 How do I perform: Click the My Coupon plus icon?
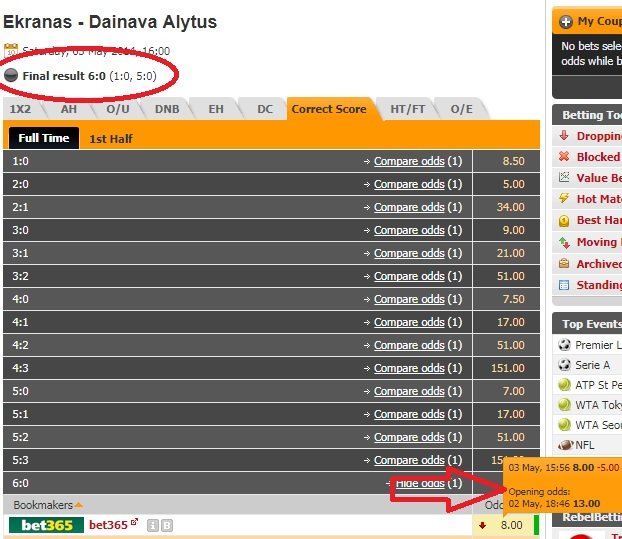tap(566, 22)
